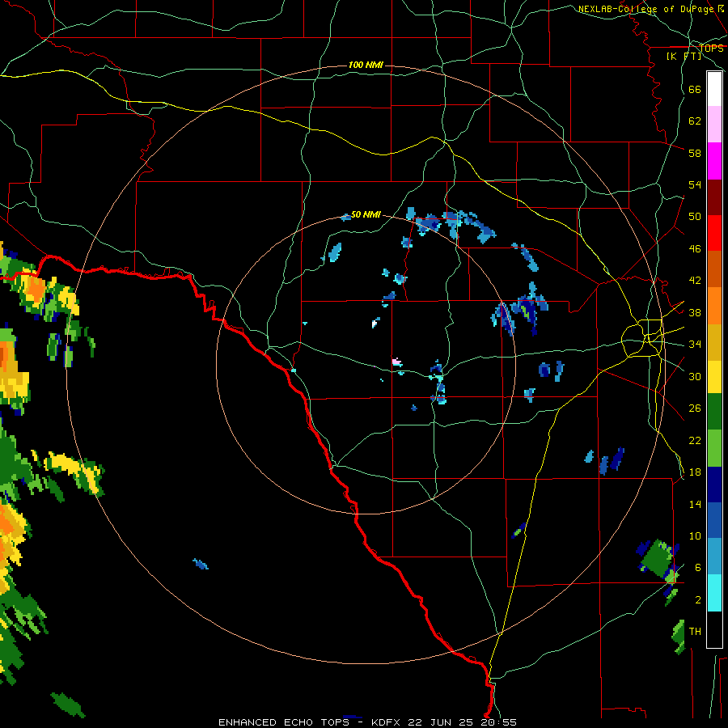Screen dimensions: 728x728
Task: Select the dark green 26 legend swatch
Action: tap(714, 411)
